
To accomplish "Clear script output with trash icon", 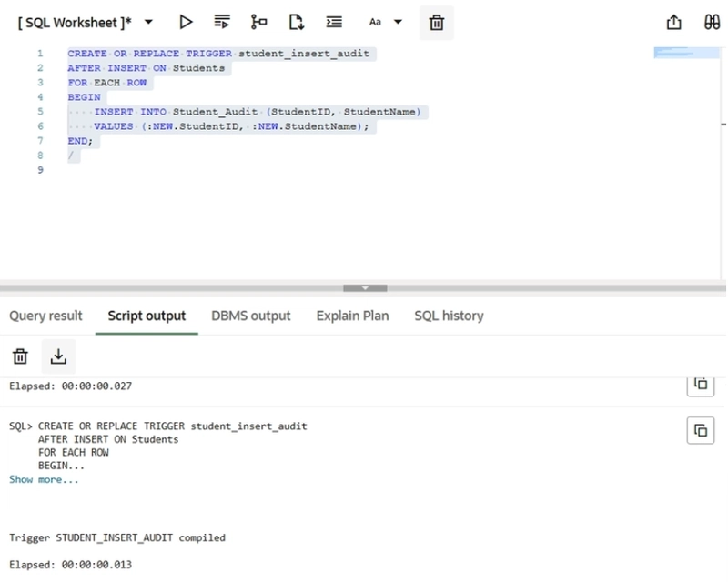I will coord(20,356).
